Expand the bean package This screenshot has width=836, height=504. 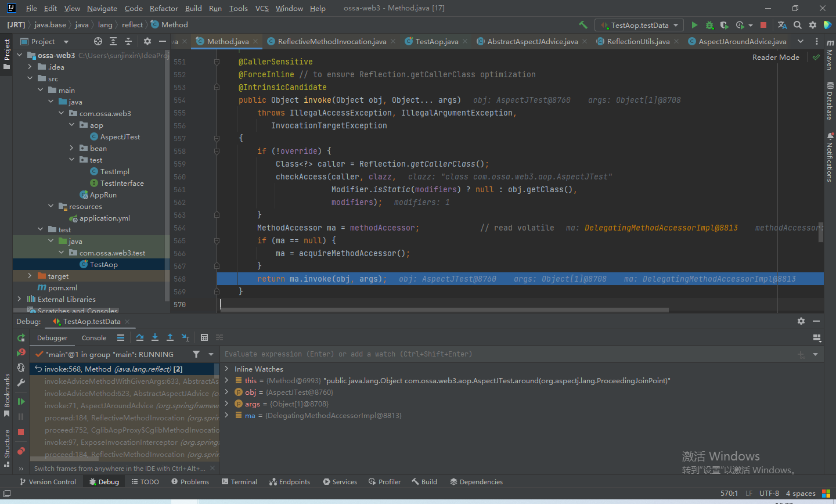tap(72, 148)
